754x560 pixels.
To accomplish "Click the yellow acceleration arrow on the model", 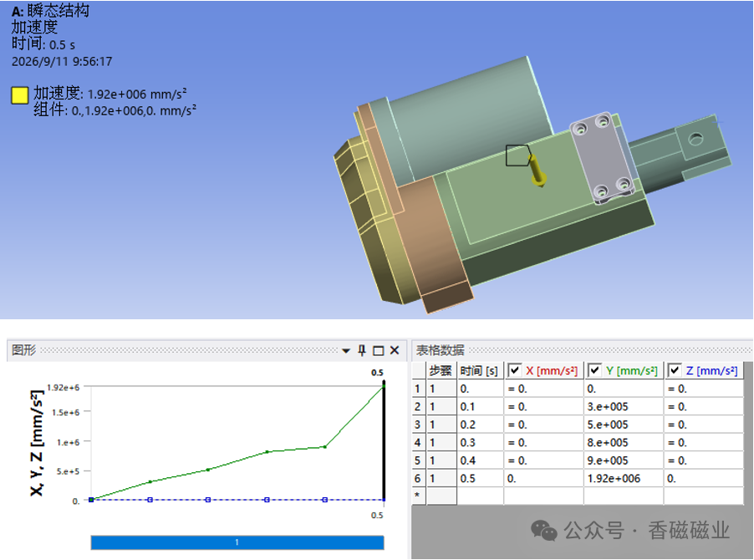I will pyautogui.click(x=537, y=171).
